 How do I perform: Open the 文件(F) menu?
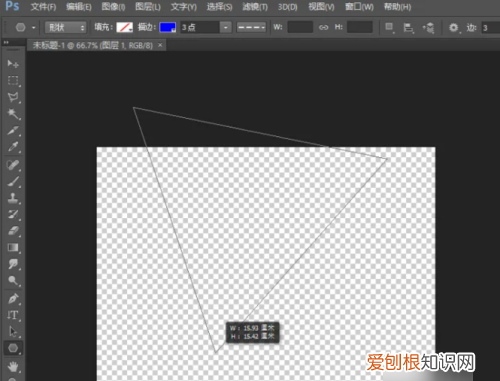pyautogui.click(x=43, y=7)
